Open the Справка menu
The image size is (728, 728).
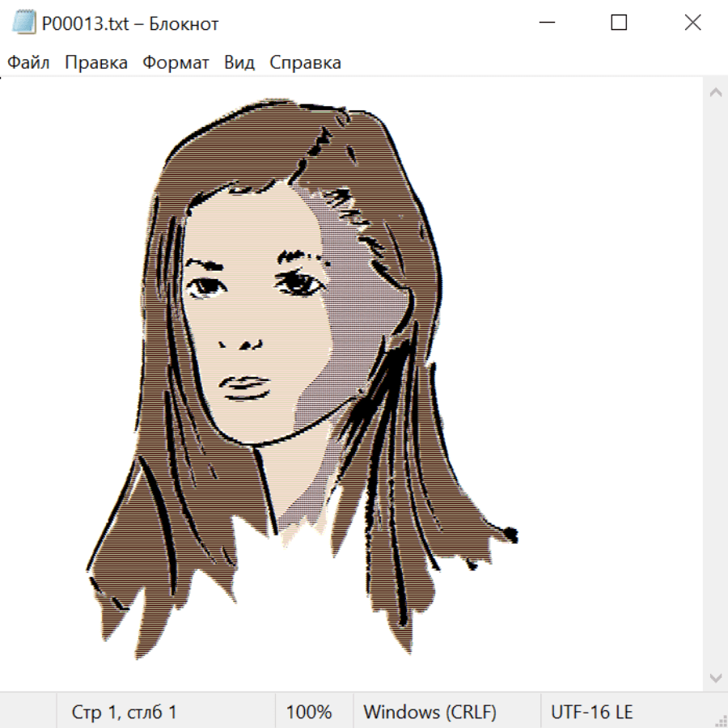[305, 63]
